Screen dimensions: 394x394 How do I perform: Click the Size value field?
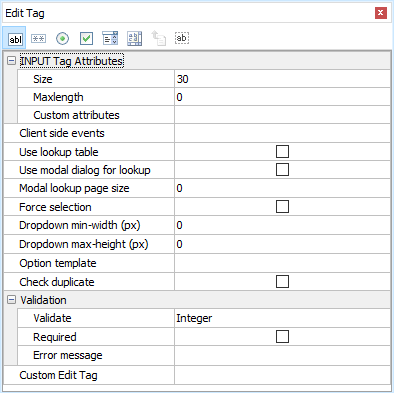pos(282,79)
